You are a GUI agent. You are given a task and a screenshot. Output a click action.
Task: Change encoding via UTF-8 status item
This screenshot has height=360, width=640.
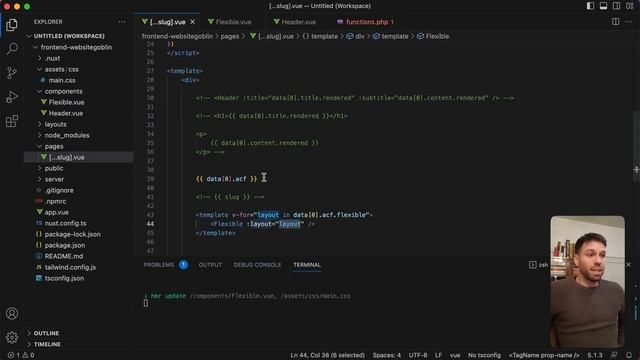click(x=418, y=355)
